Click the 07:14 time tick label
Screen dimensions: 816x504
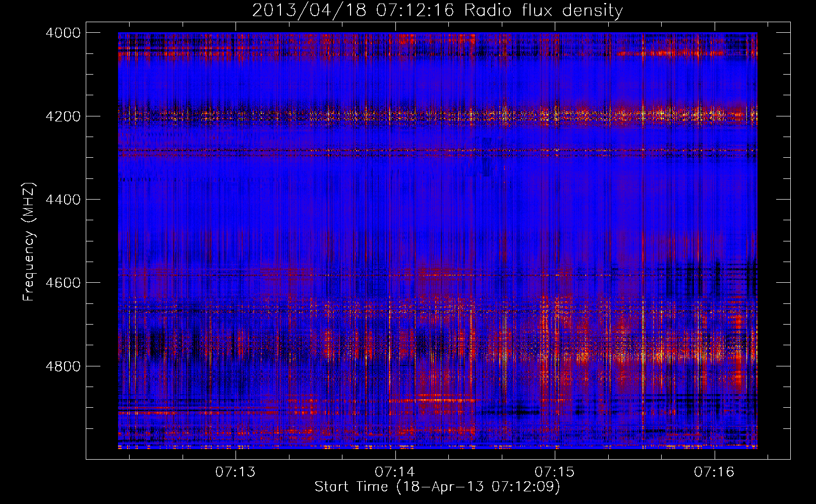(395, 472)
